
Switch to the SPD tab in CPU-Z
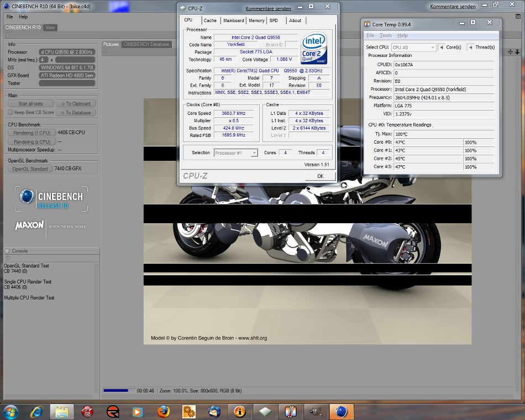274,20
